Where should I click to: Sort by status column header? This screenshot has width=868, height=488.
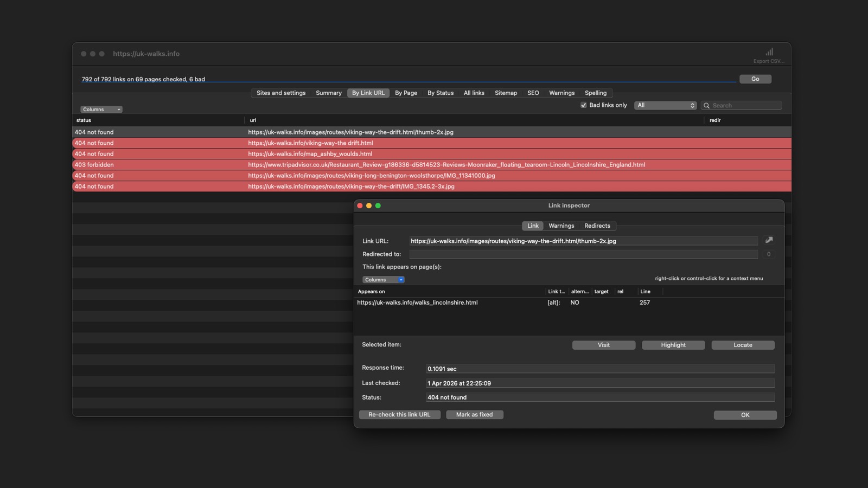pos(158,120)
